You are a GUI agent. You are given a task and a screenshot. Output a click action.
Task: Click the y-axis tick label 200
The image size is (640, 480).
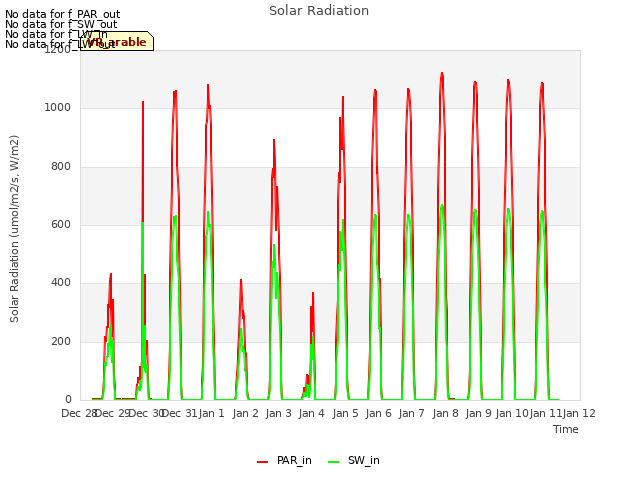tap(61, 342)
